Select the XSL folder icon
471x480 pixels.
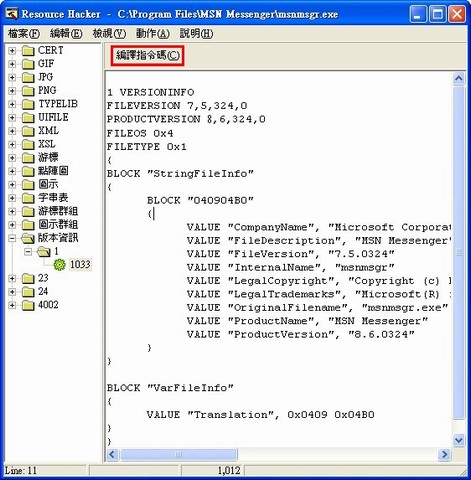(28, 144)
